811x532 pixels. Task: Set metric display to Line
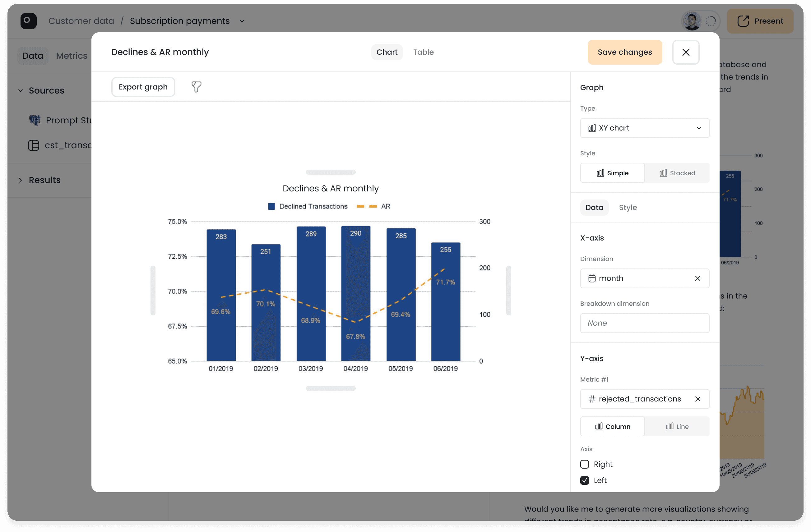pyautogui.click(x=677, y=426)
